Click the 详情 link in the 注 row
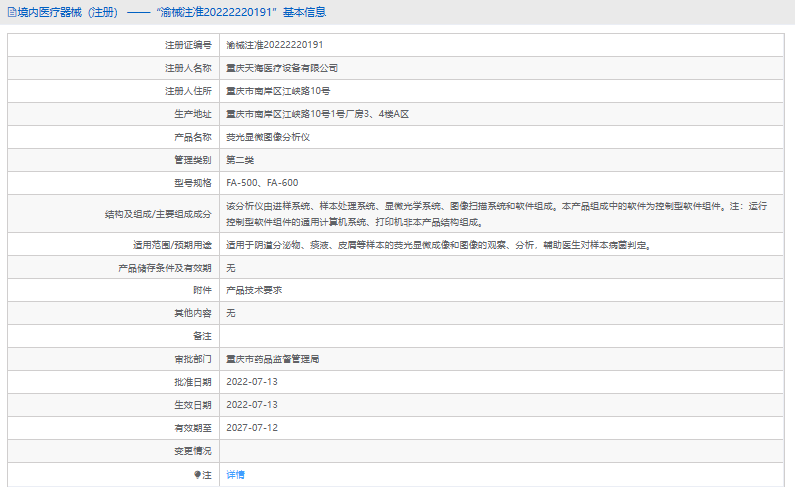The image size is (795, 487). coord(235,475)
